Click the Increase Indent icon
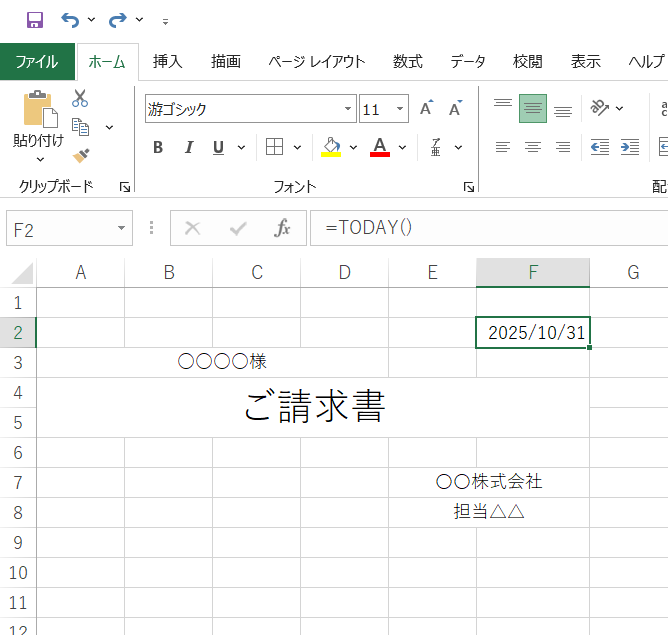Screen dimensions: 668x635 [630, 147]
